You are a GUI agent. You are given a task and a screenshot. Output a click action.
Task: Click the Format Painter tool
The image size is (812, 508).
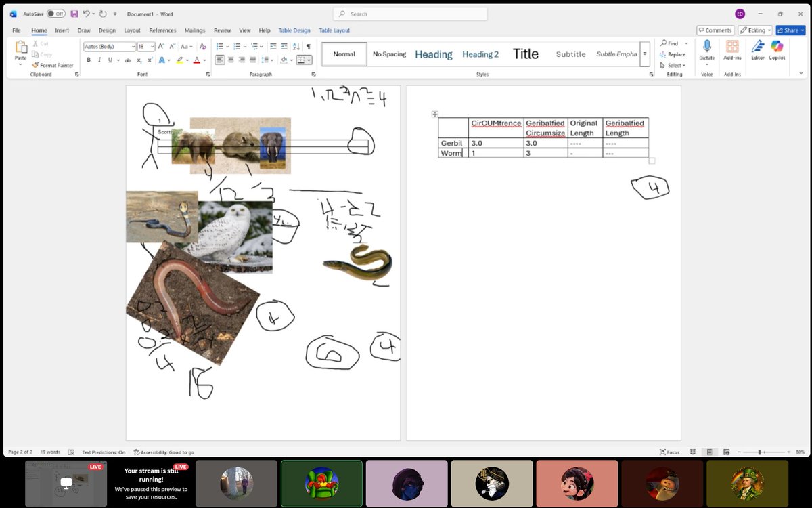click(x=53, y=65)
